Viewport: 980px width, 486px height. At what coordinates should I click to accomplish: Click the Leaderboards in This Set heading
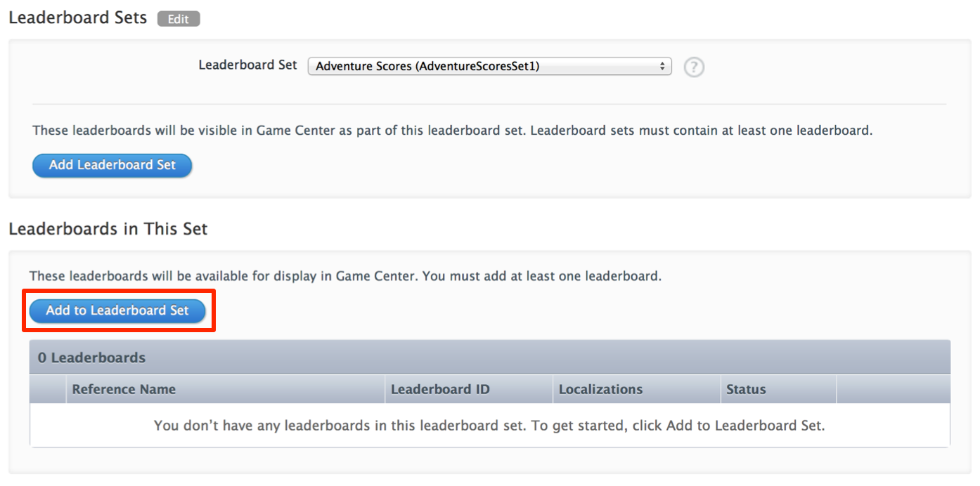[x=108, y=229]
